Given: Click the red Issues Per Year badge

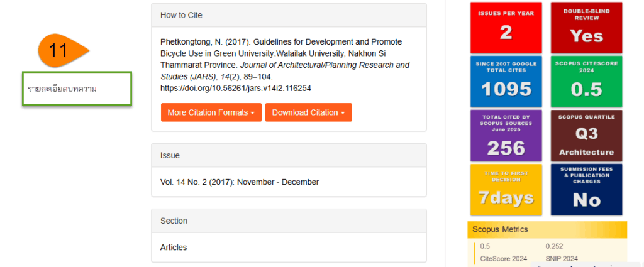Looking at the screenshot, I should [x=506, y=27].
